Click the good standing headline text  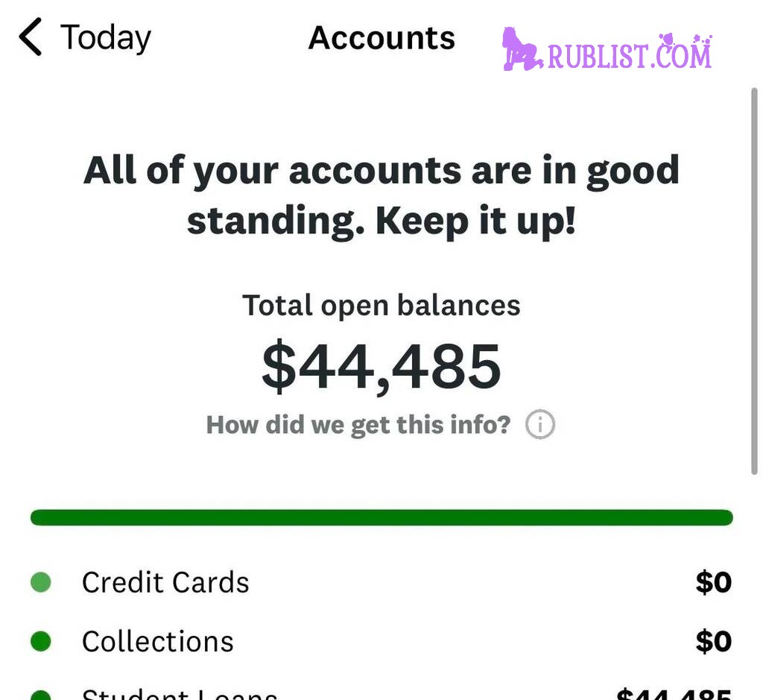[381, 195]
